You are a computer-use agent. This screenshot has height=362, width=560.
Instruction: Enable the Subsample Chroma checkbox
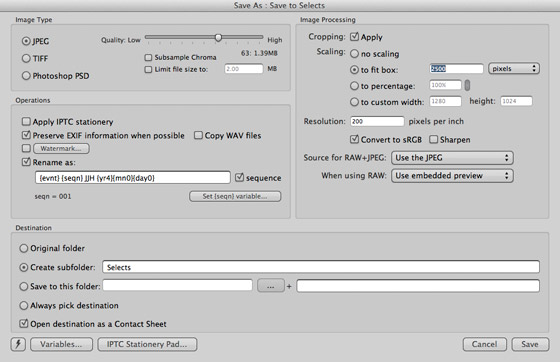click(148, 57)
